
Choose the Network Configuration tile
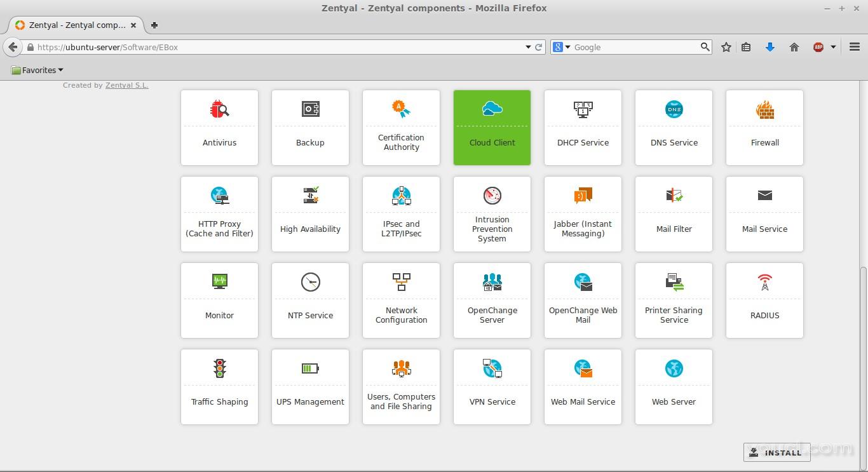[x=401, y=300]
